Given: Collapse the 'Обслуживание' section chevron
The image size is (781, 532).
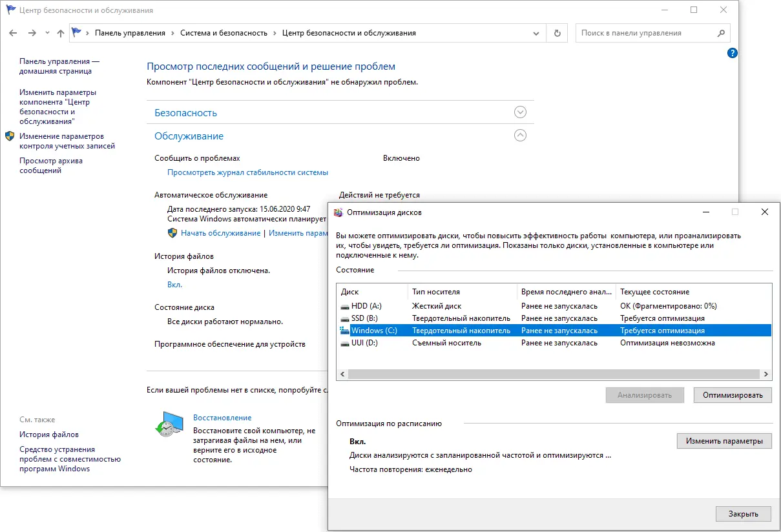Looking at the screenshot, I should pos(520,136).
